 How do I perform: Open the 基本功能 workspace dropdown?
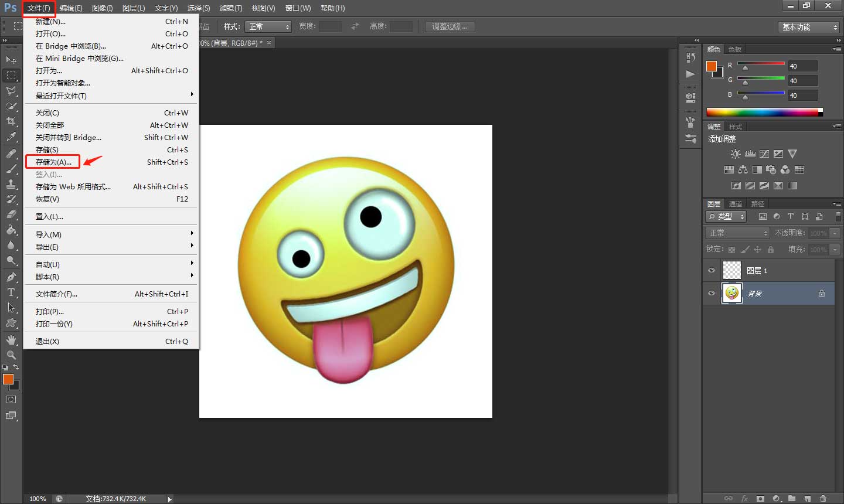coord(809,27)
